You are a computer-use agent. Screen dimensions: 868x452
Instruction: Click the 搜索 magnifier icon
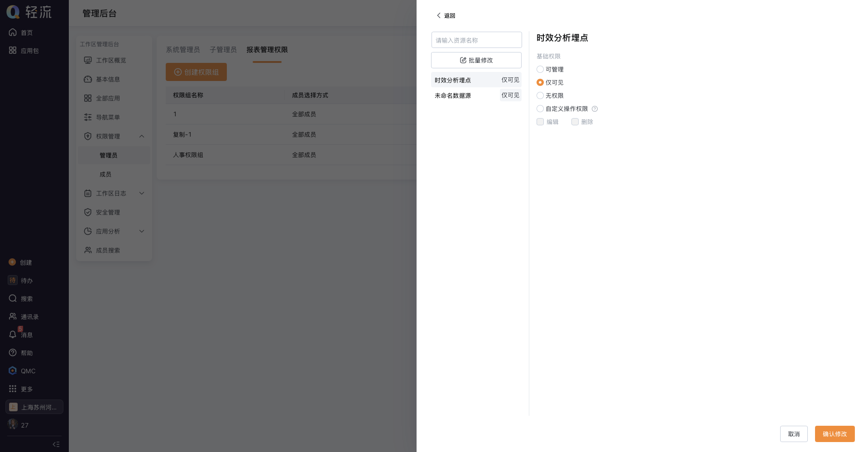(13, 298)
